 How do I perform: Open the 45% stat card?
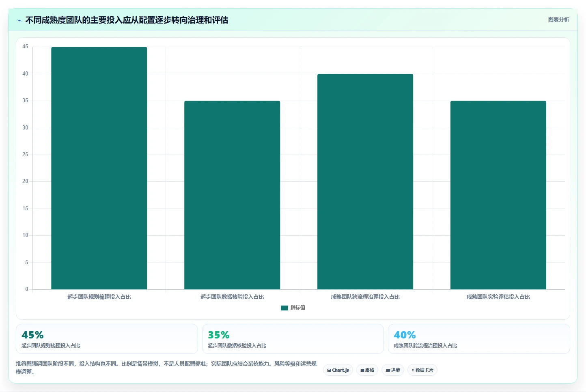(x=107, y=339)
